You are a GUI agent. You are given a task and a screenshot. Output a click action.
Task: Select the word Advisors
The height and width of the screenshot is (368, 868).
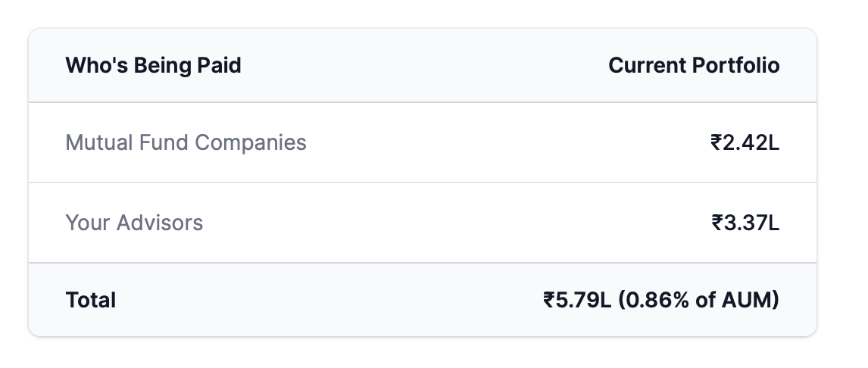tap(160, 223)
